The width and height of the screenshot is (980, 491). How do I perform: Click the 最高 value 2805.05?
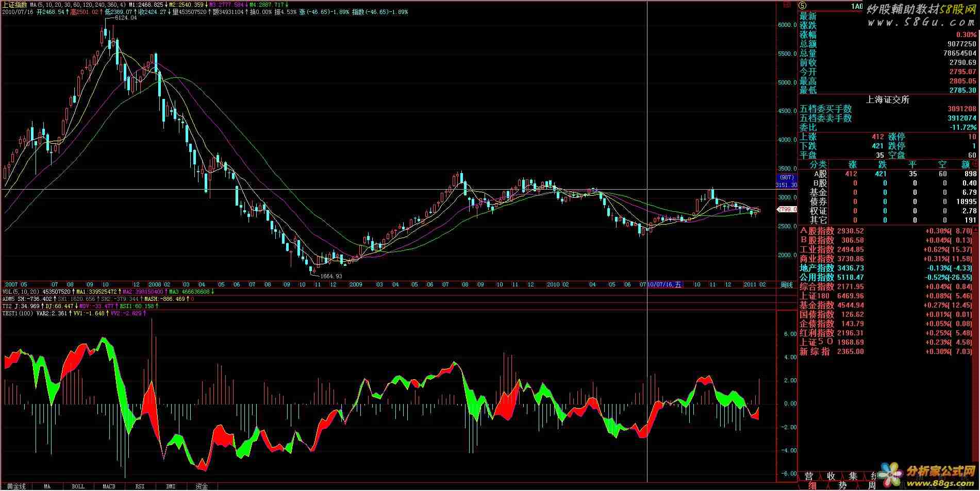tap(963, 81)
